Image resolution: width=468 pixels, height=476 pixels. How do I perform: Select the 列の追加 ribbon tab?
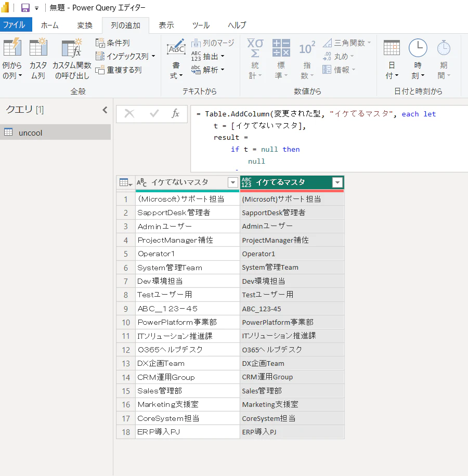pos(125,25)
